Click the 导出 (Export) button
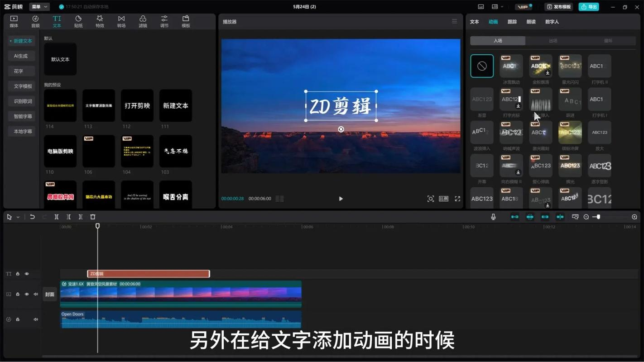Image resolution: width=644 pixels, height=362 pixels. click(589, 6)
